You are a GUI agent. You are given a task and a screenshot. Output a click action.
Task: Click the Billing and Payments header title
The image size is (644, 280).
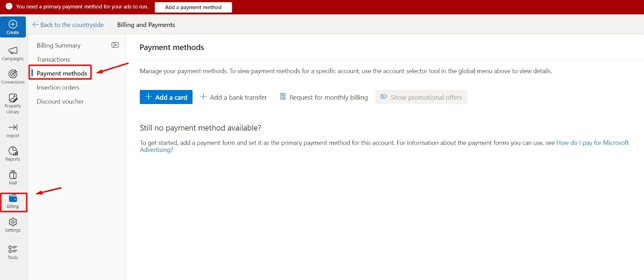146,25
